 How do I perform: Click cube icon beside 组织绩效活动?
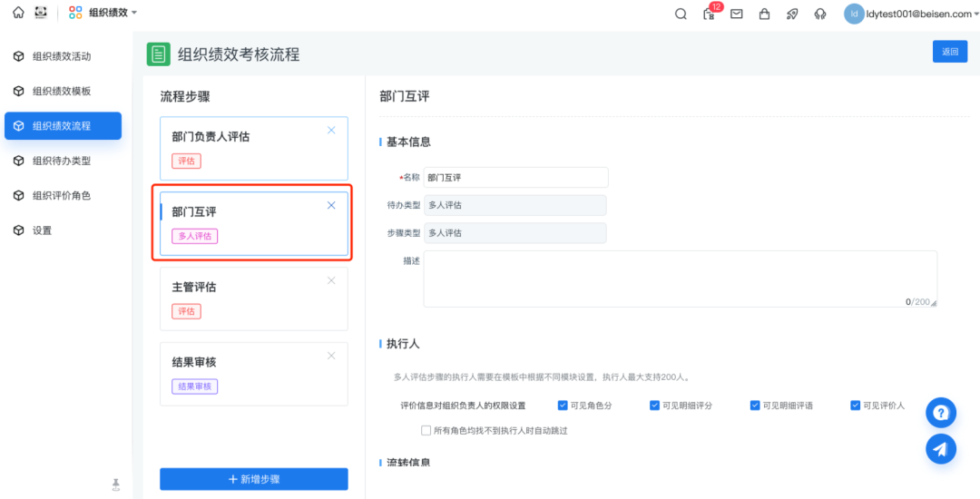19,56
